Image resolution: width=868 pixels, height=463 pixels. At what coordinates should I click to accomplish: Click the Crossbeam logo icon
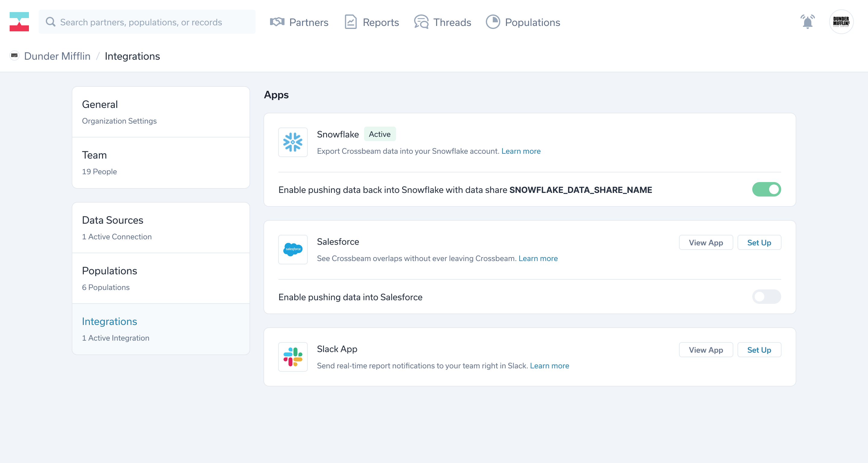point(19,22)
